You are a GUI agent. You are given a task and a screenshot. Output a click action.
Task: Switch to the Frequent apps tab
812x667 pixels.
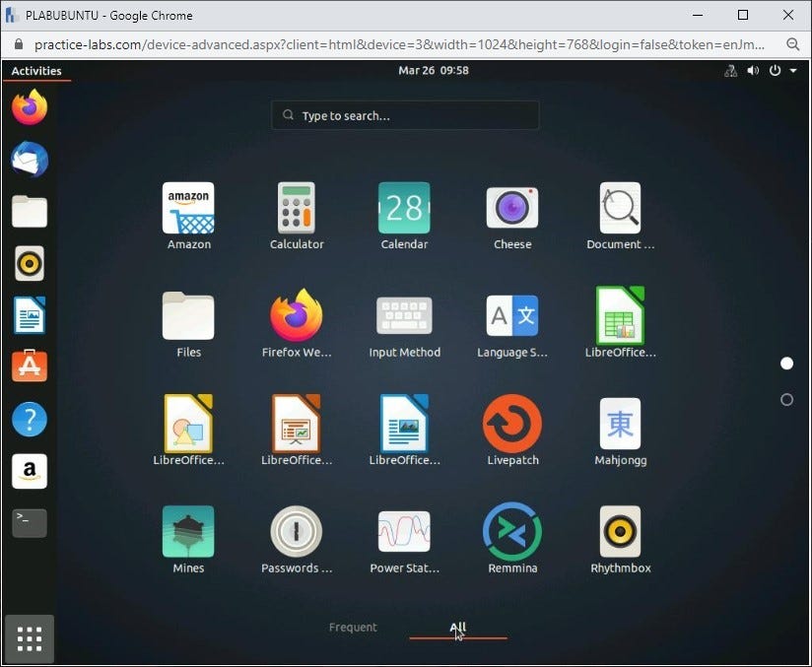pyautogui.click(x=353, y=628)
